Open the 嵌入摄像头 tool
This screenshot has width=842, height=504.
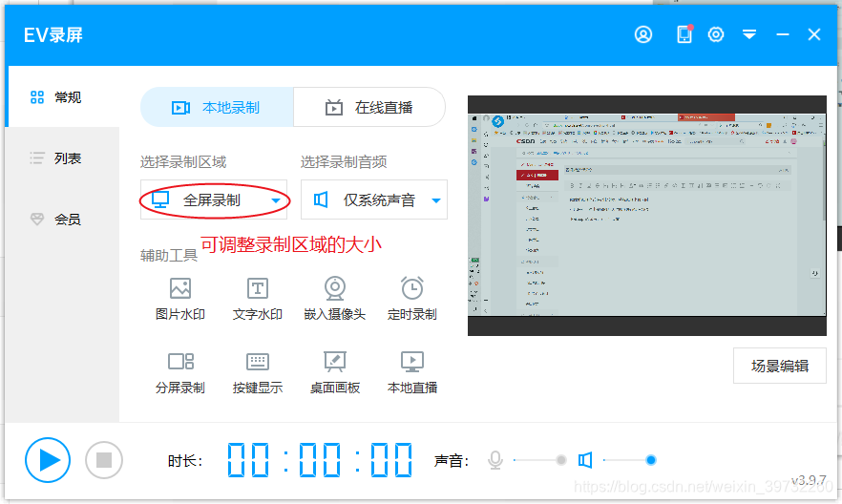click(x=334, y=299)
